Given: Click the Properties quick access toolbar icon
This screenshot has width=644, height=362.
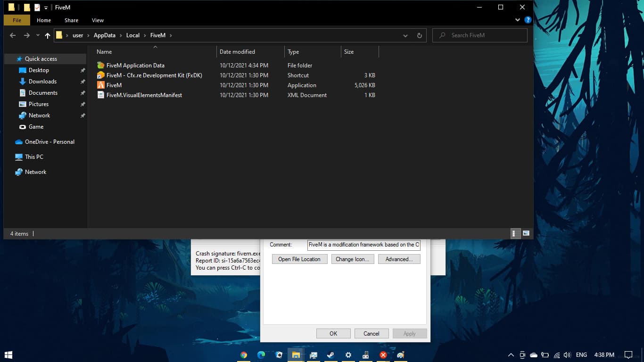Looking at the screenshot, I should coord(37,8).
